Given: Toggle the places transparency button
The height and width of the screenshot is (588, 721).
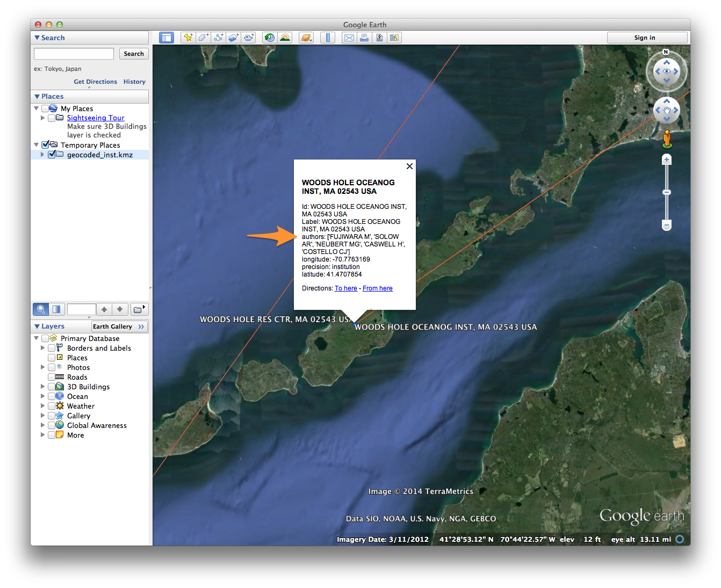Looking at the screenshot, I should click(x=56, y=309).
